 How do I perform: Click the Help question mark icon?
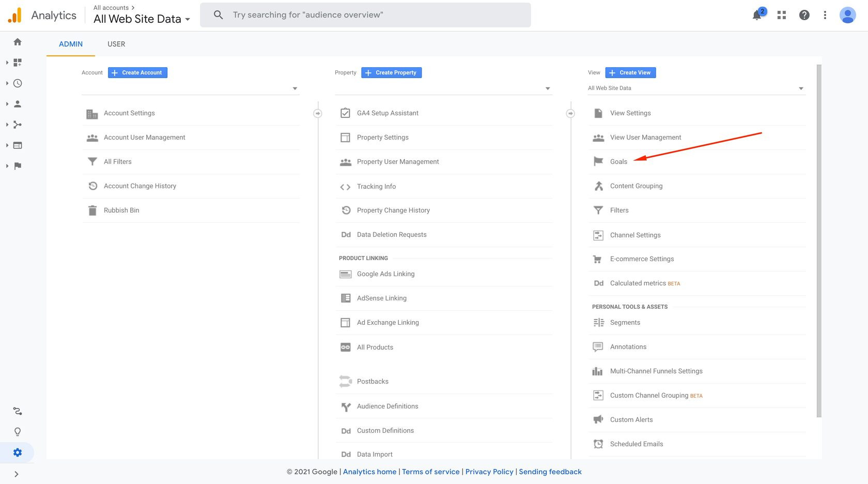(x=804, y=16)
